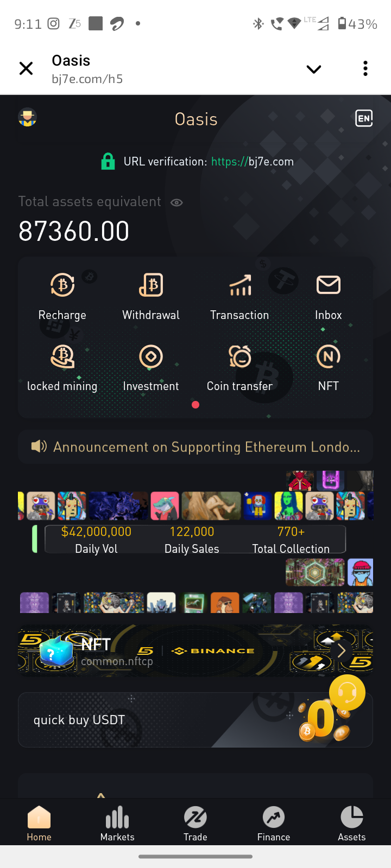Open the NFT section icon
This screenshot has height=868, width=391.
(329, 356)
